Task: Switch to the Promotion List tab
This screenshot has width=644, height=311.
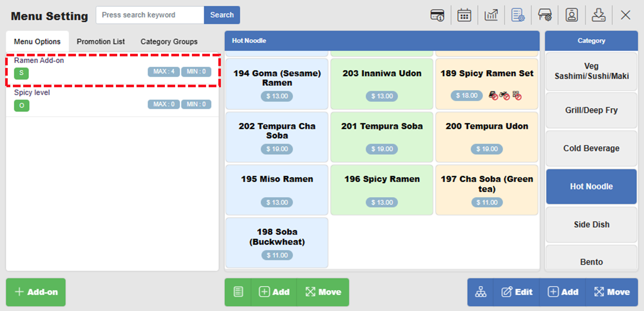Action: [x=100, y=42]
